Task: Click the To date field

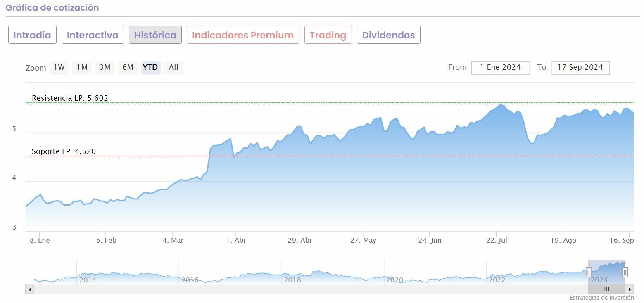Action: point(580,67)
